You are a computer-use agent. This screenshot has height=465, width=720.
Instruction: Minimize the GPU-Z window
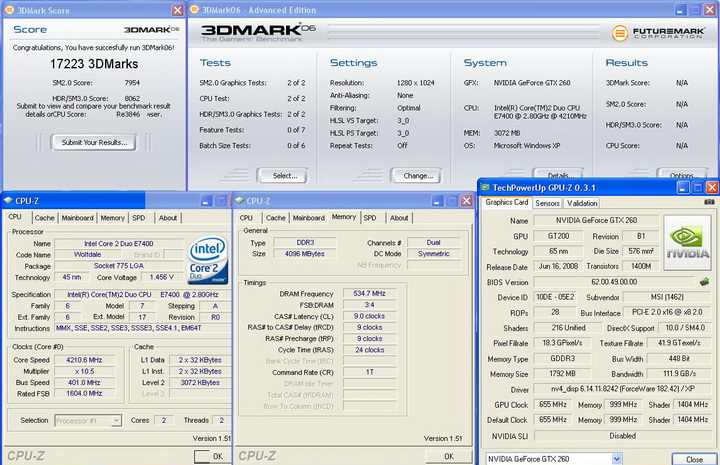(683, 187)
